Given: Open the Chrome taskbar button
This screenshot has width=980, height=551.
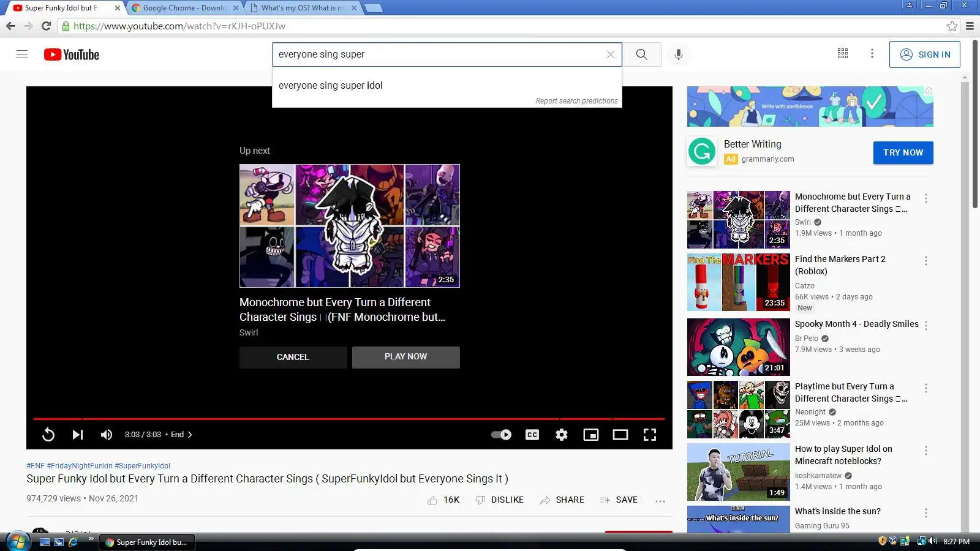Looking at the screenshot, I should [x=147, y=542].
